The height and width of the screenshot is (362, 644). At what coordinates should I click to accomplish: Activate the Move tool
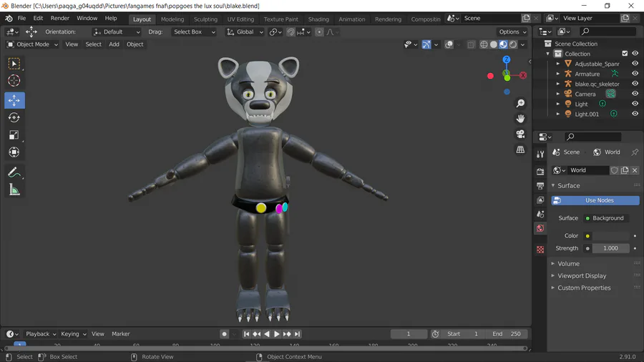point(14,100)
